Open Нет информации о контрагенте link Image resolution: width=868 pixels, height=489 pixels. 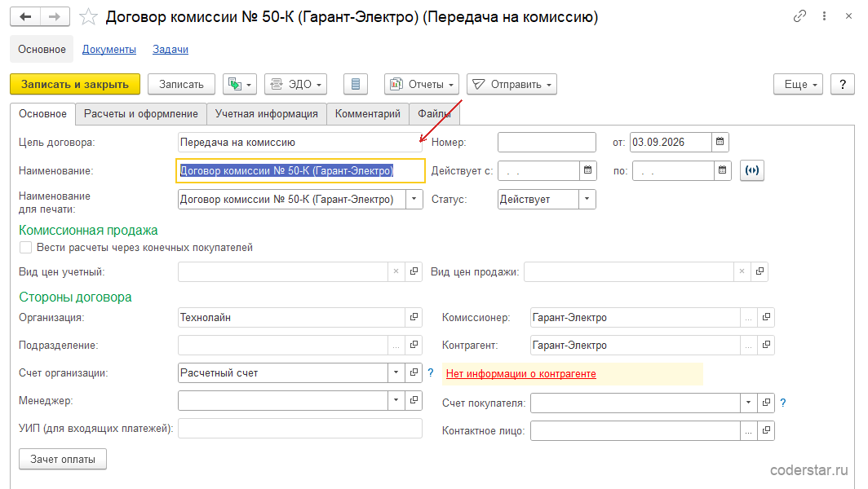521,373
